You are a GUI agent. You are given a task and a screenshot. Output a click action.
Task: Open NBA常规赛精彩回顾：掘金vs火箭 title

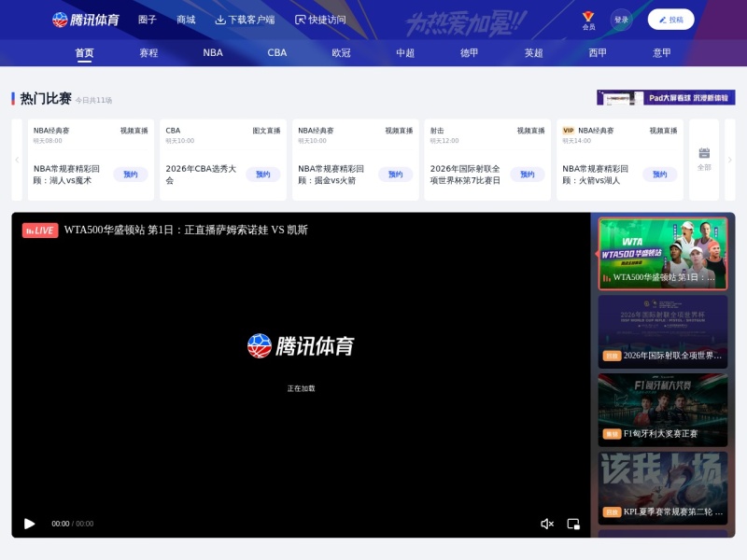coord(331,175)
